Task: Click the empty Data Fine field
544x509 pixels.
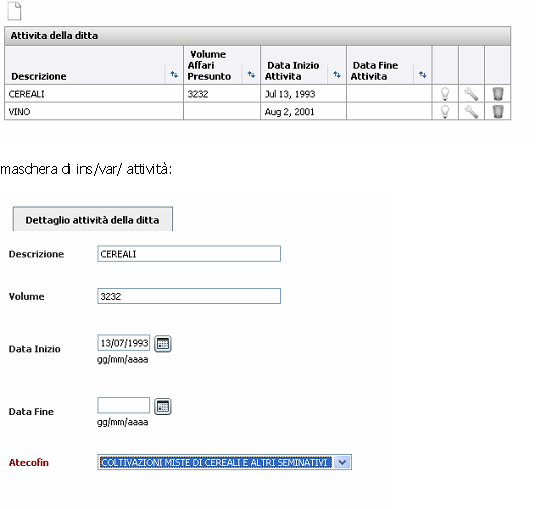Action: pos(124,405)
